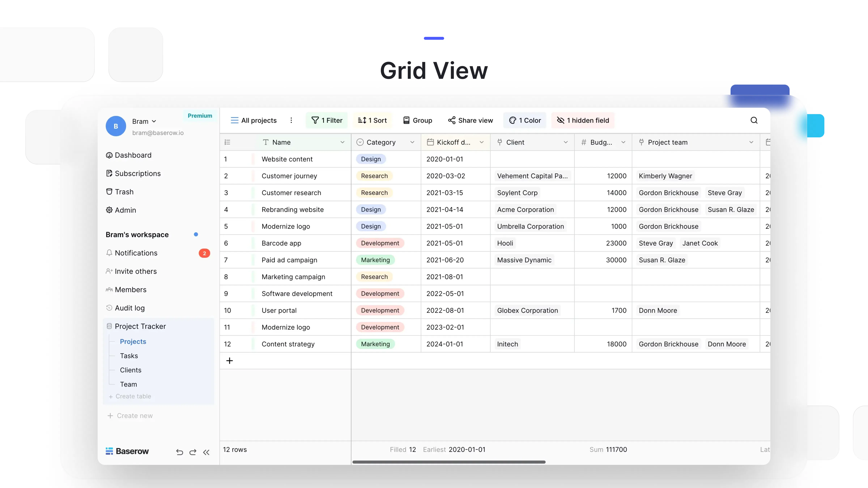
Task: Select Team table in sidebar
Action: point(128,384)
